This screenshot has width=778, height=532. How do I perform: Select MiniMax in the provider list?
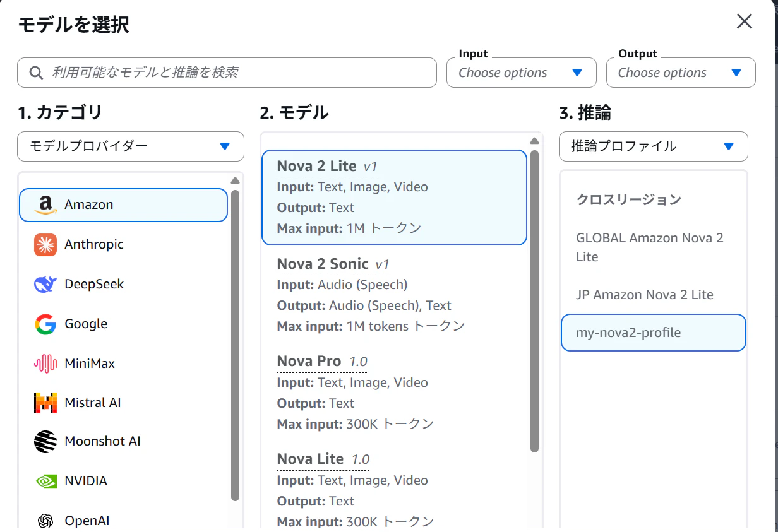coord(123,364)
